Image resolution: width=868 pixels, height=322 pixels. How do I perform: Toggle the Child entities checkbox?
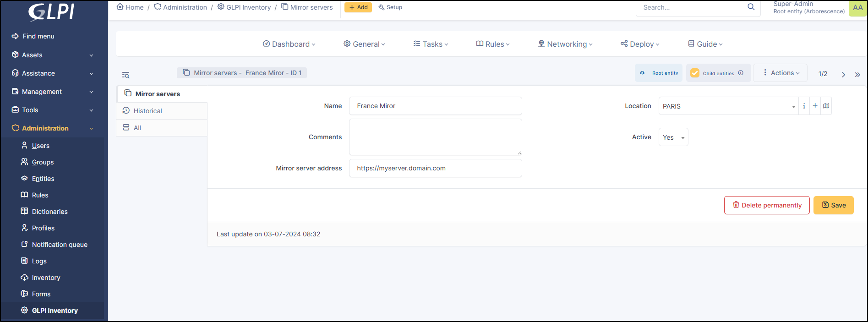pyautogui.click(x=695, y=73)
